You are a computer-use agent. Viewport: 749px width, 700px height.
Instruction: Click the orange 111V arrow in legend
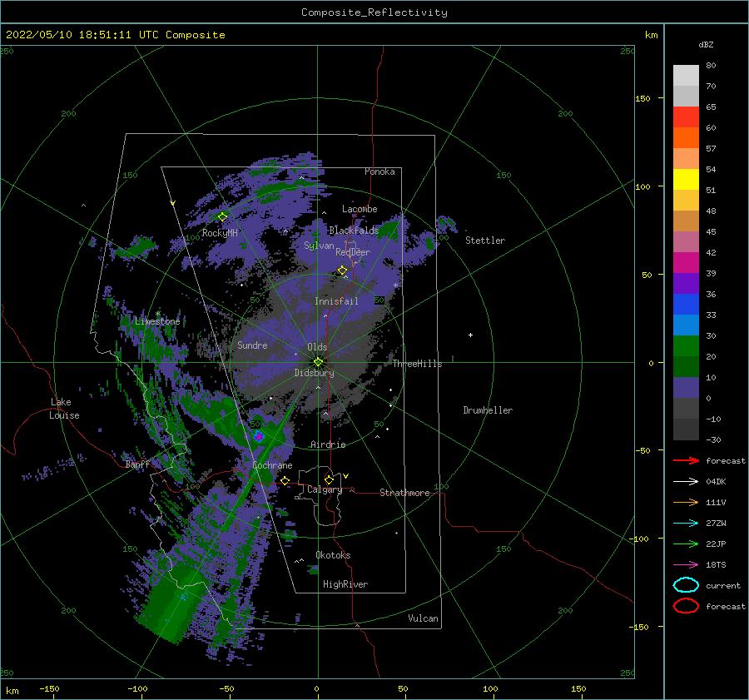[x=686, y=502]
